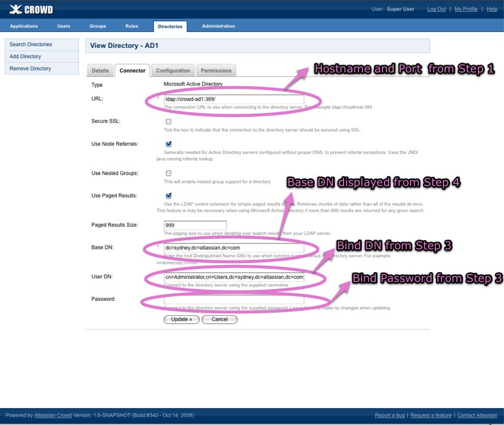Open the Configuration tab
The width and height of the screenshot is (504, 425).
173,71
